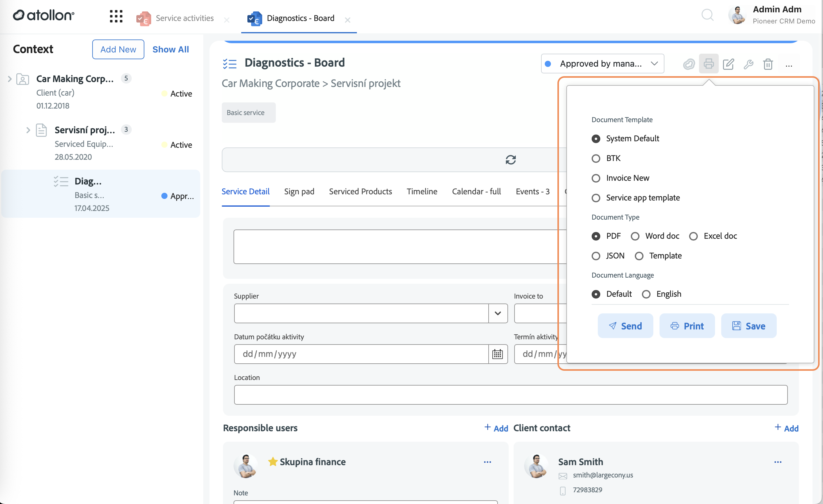823x504 pixels.
Task: Select the Diag... item in Context
Action: point(101,194)
